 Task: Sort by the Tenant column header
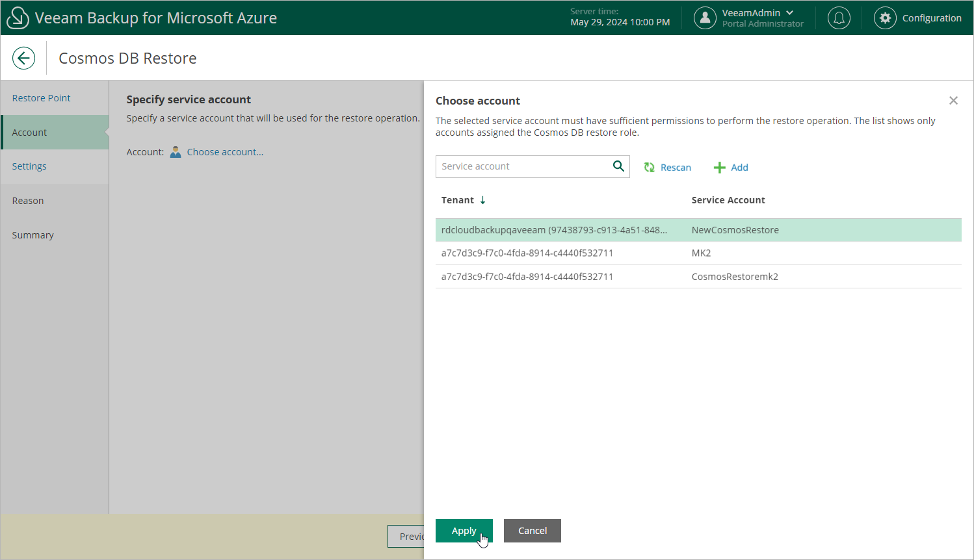click(x=458, y=200)
